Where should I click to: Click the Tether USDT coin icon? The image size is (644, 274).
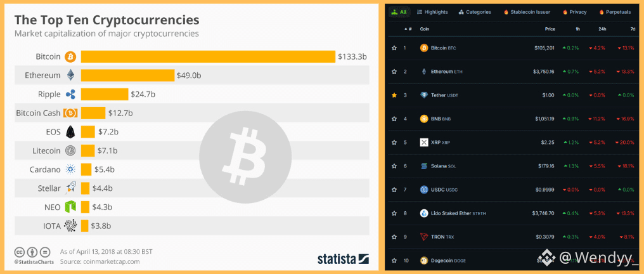tap(424, 95)
